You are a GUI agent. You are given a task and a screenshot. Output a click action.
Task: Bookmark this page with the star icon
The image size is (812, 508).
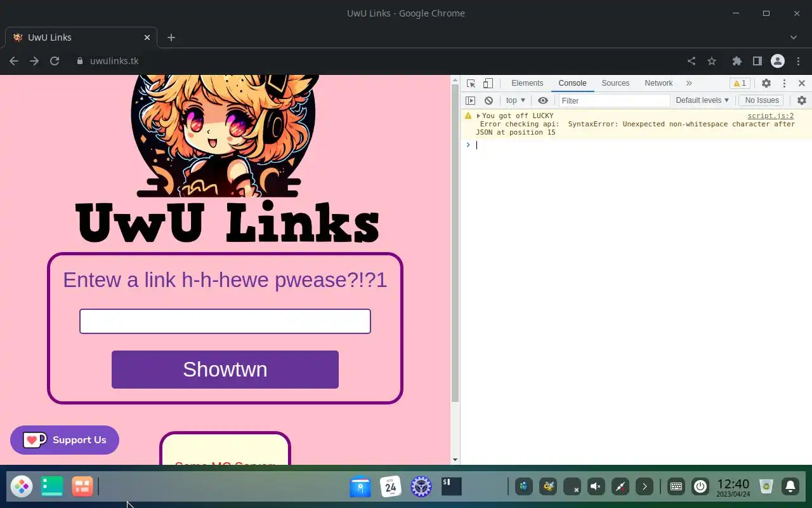712,61
